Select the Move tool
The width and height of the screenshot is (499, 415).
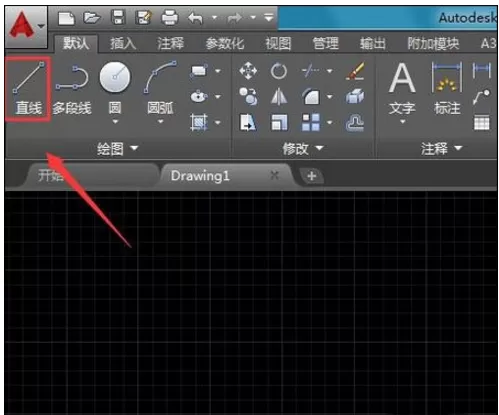coord(248,71)
